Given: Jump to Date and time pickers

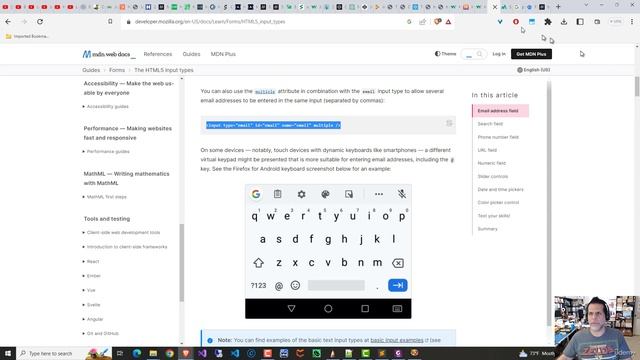Looking at the screenshot, I should point(500,189).
